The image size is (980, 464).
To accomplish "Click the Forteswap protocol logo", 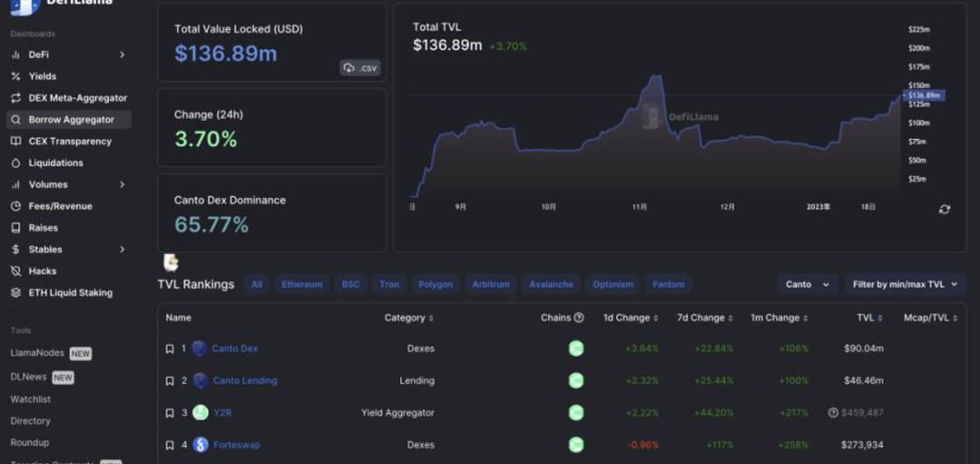I will point(200,445).
